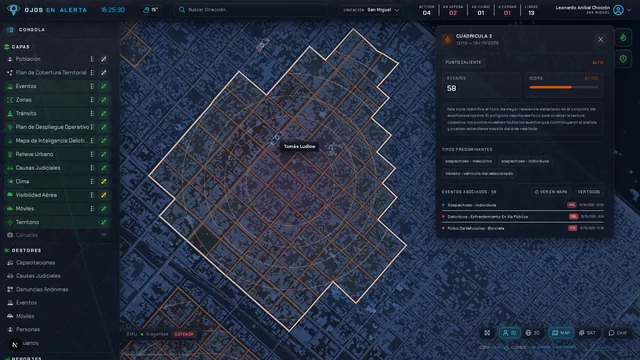Click the Ojos en Alerta logo
The height and width of the screenshot is (360, 640).
tap(13, 9)
